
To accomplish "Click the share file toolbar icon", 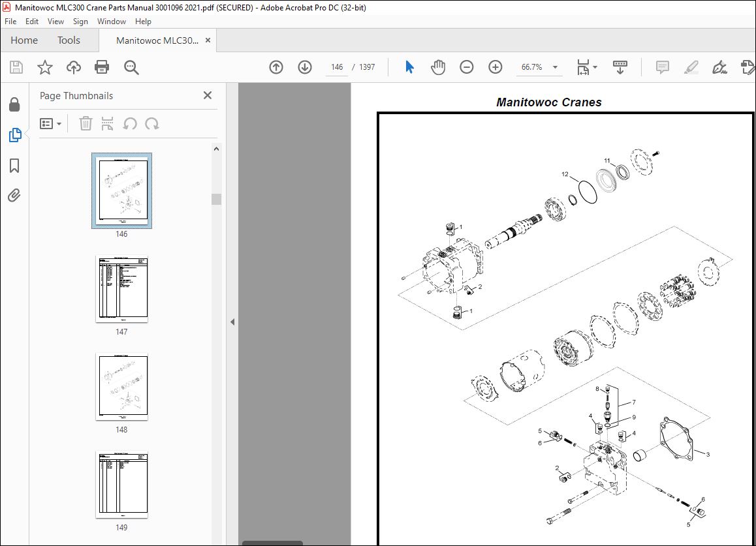I will [748, 67].
